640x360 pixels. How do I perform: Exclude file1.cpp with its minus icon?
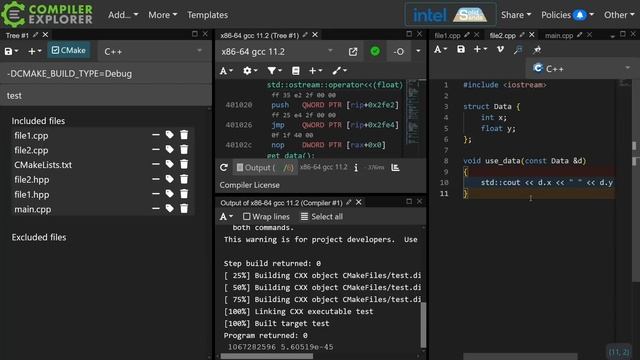point(156,135)
